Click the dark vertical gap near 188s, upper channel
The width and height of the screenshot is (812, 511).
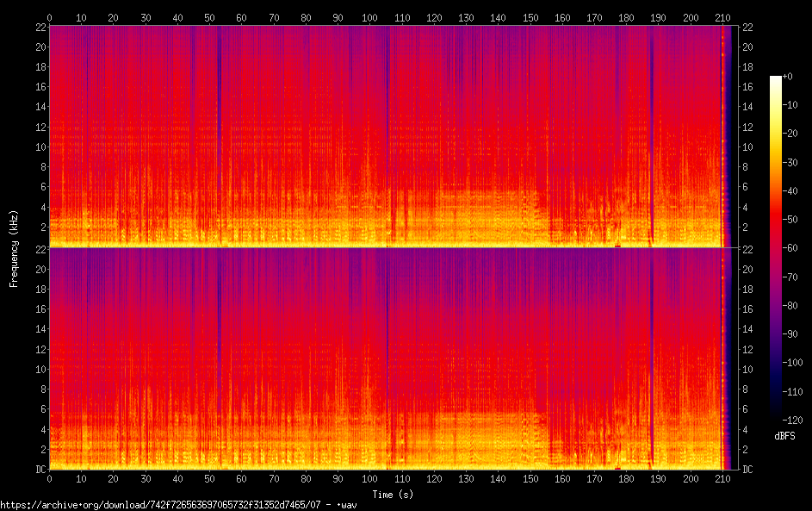click(652, 129)
